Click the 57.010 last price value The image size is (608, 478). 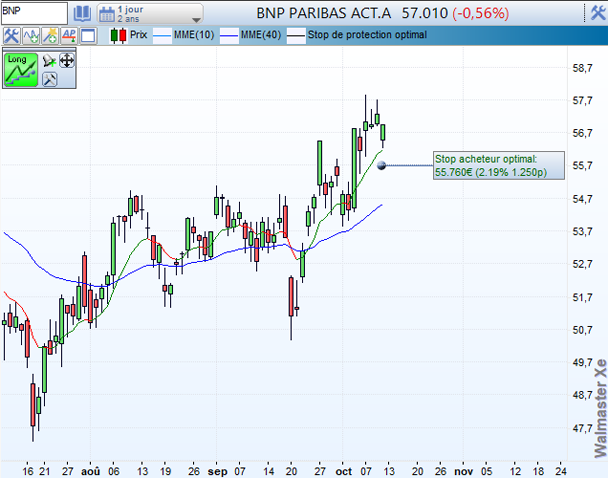point(425,13)
